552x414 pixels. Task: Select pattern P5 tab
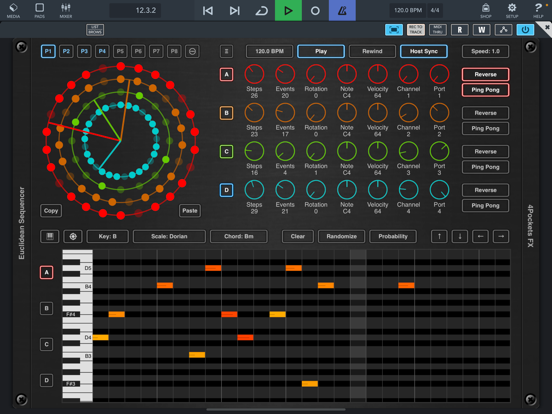120,51
